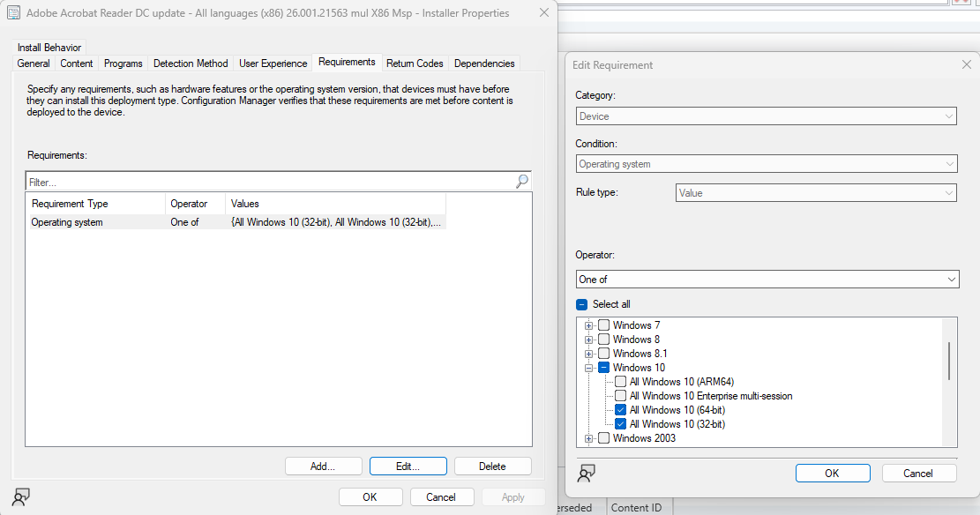Click the search magnifier icon in Filter box
Screen dimensions: 980x515
522,182
